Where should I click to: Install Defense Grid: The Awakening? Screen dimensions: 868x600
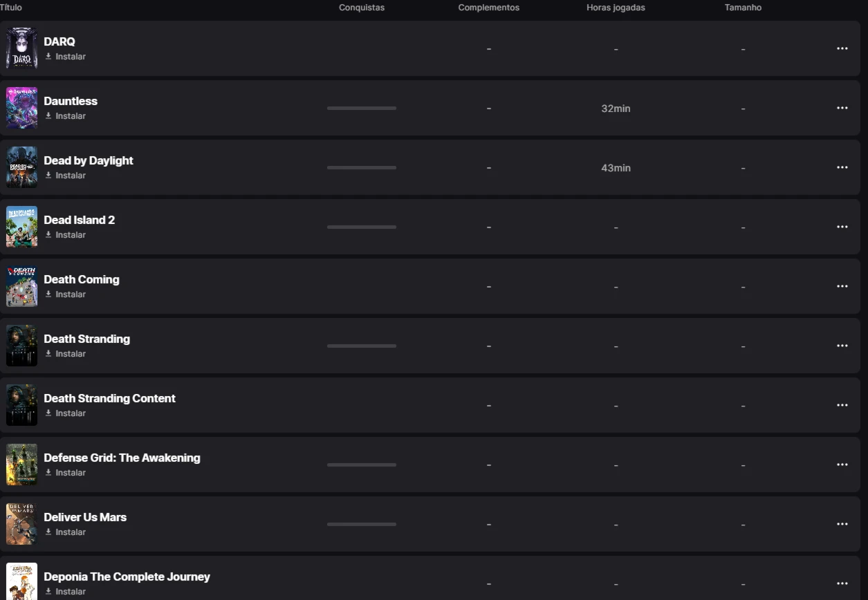point(66,473)
